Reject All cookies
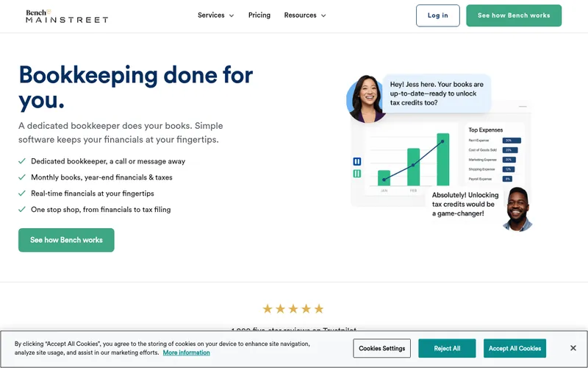Viewport: 588px width, 368px height. (x=447, y=348)
